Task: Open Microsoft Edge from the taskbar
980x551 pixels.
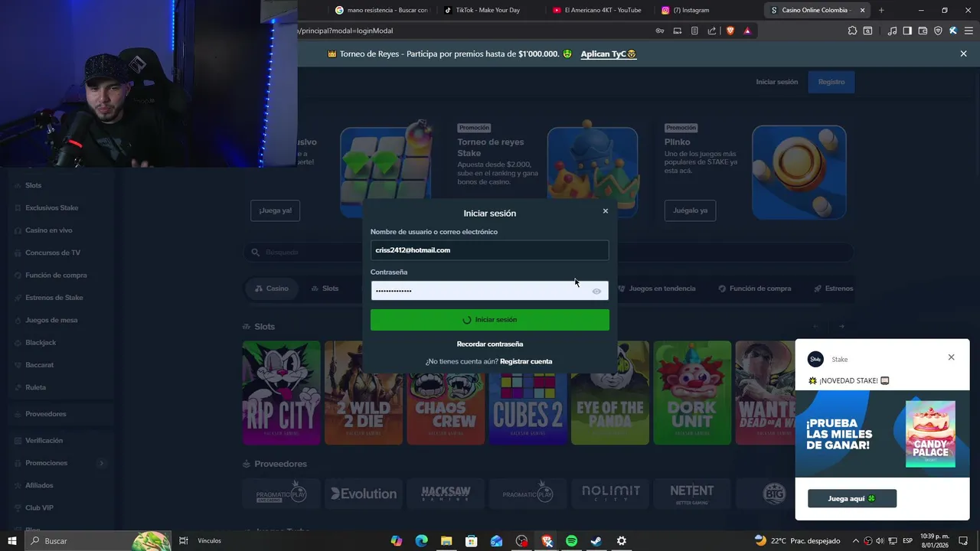Action: (x=421, y=541)
